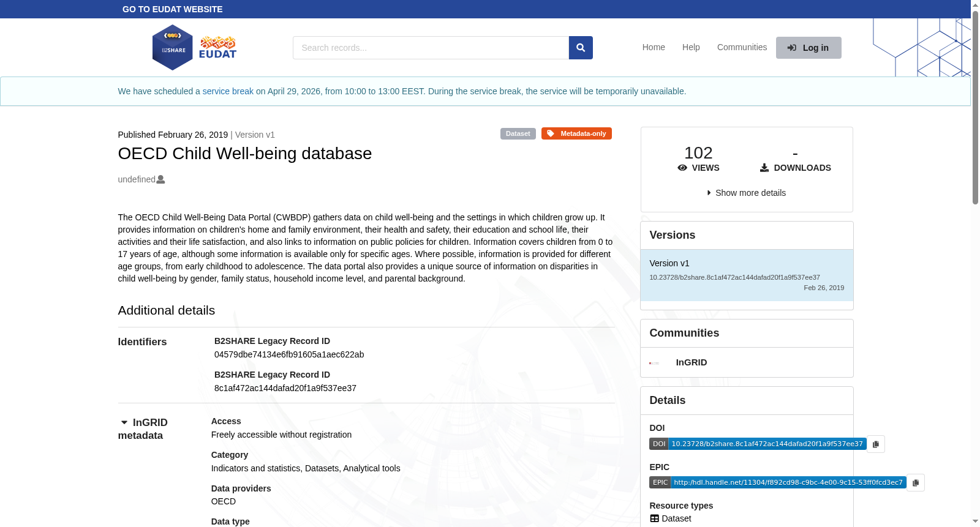The image size is (980, 527).
Task: Focus the Search records input field
Action: (x=431, y=48)
